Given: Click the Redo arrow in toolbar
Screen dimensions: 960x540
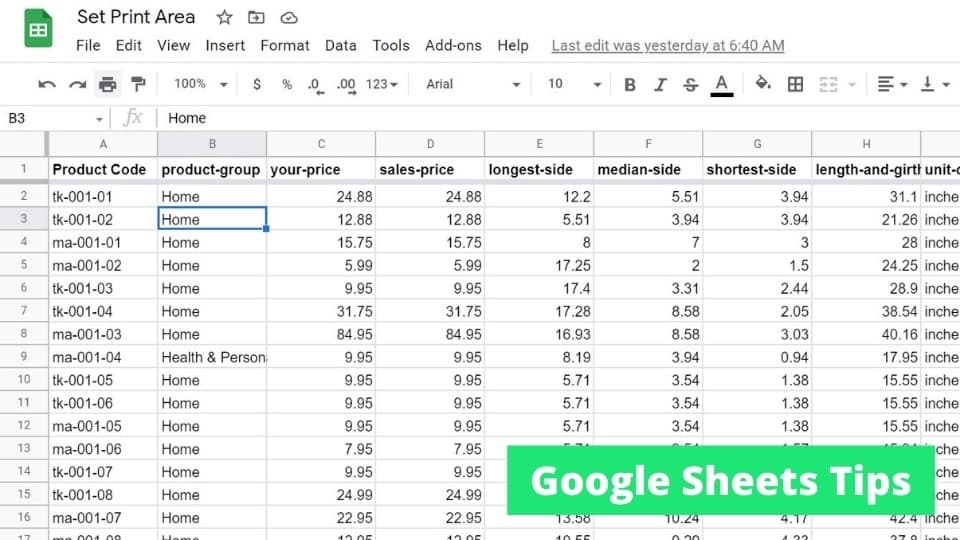Looking at the screenshot, I should click(x=77, y=84).
